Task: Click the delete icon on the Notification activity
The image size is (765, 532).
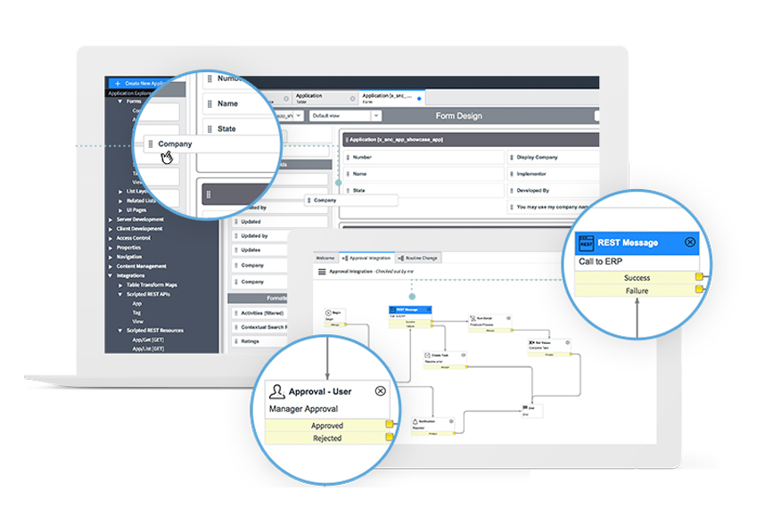Action: pyautogui.click(x=451, y=422)
